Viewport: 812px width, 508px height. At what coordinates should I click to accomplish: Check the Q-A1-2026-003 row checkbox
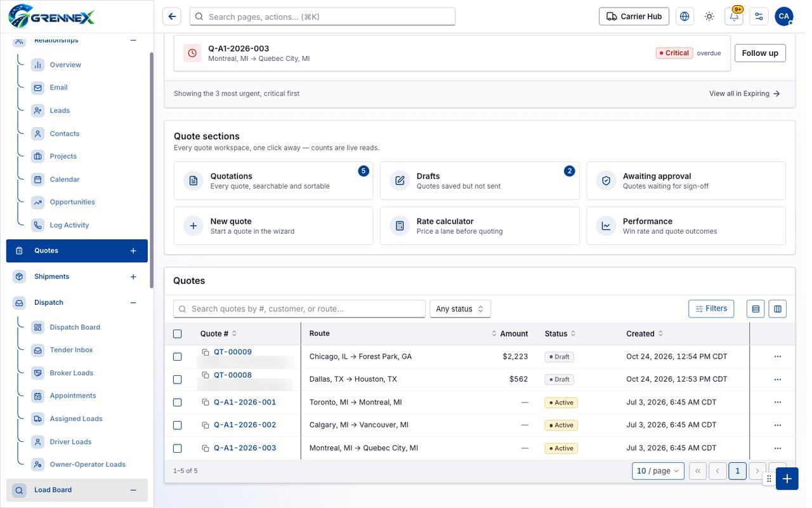tap(178, 448)
